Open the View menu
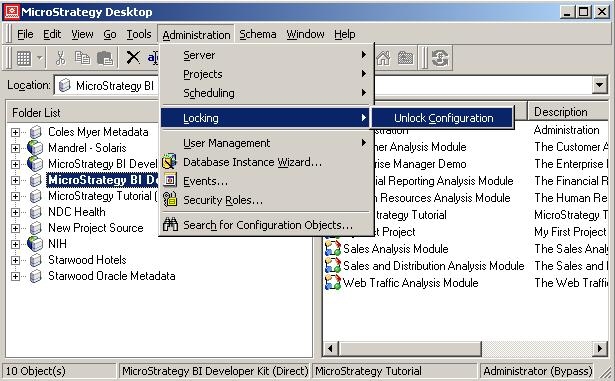 (x=82, y=35)
